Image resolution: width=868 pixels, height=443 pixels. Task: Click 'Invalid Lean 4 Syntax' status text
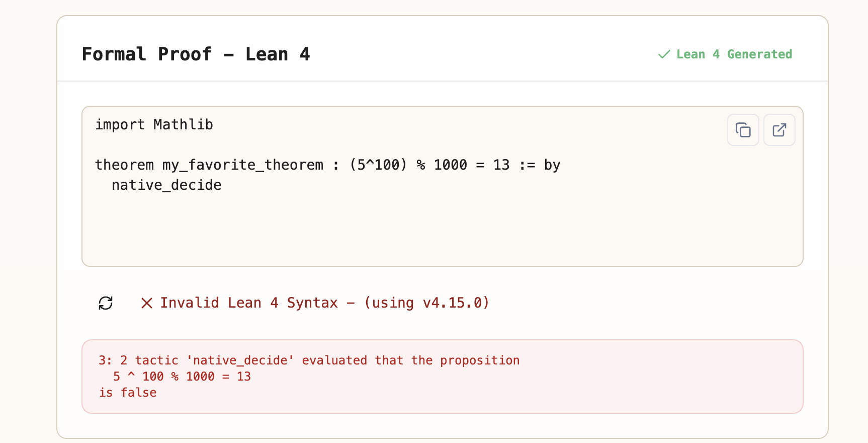pos(249,303)
